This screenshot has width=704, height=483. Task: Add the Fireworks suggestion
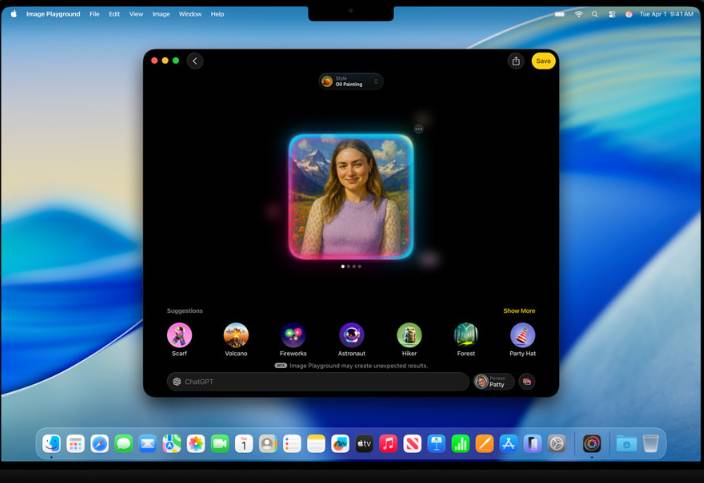(x=293, y=340)
